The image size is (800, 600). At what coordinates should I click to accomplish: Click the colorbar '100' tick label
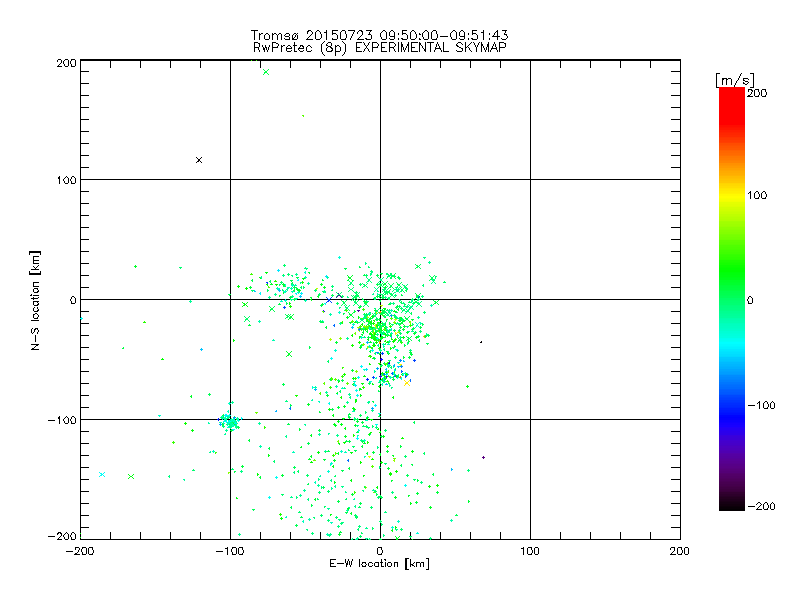pyautogui.click(x=757, y=195)
